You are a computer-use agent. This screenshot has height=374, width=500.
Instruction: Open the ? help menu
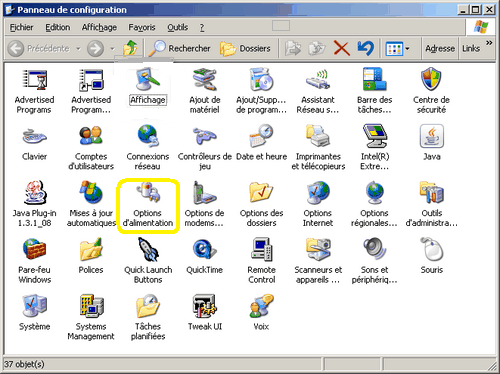point(202,27)
